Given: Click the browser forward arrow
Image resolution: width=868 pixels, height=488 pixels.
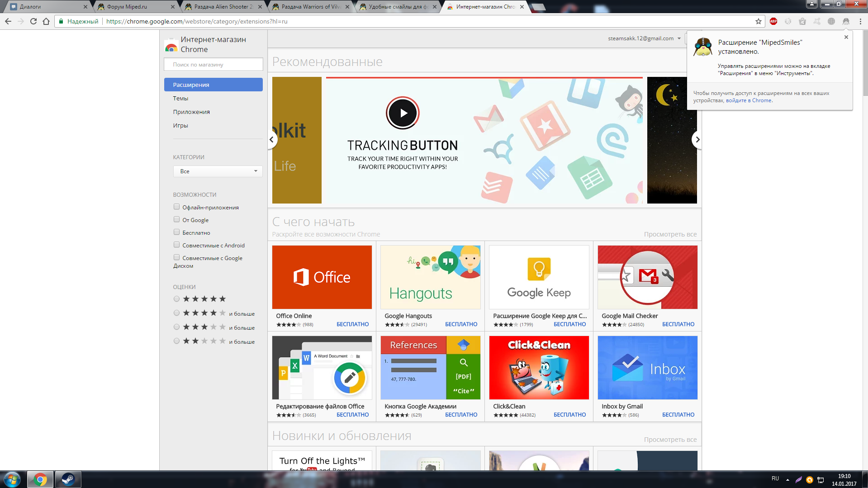Looking at the screenshot, I should click(x=21, y=21).
